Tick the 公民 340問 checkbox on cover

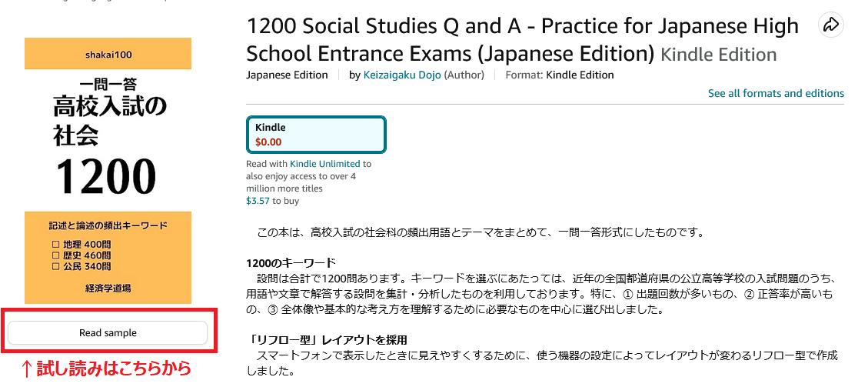coord(55,266)
